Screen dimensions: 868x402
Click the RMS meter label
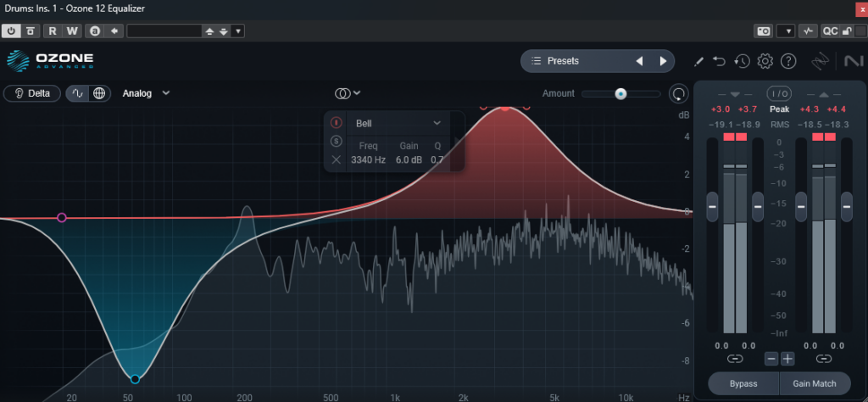click(x=780, y=126)
